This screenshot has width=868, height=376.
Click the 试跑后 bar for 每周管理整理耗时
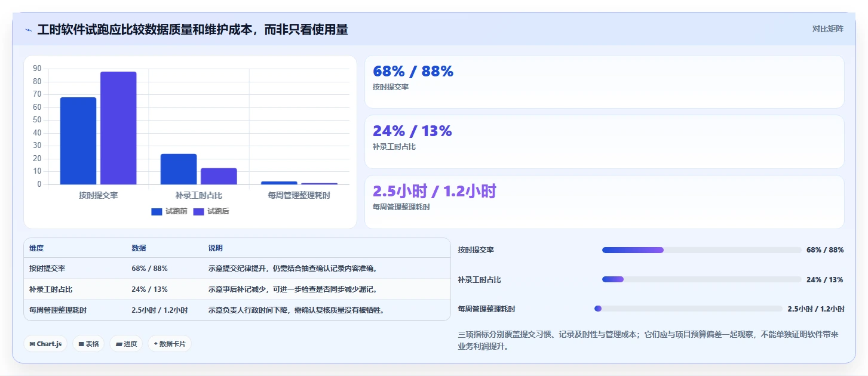point(319,183)
